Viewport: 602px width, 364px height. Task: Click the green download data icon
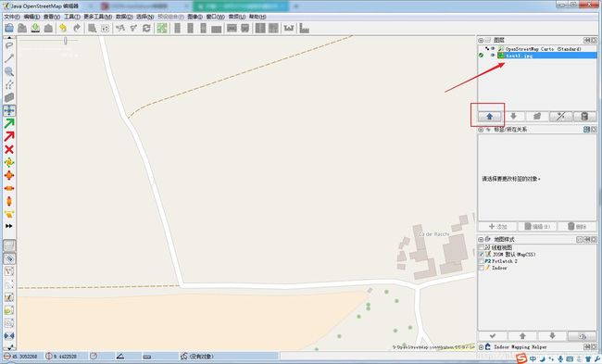(x=35, y=28)
